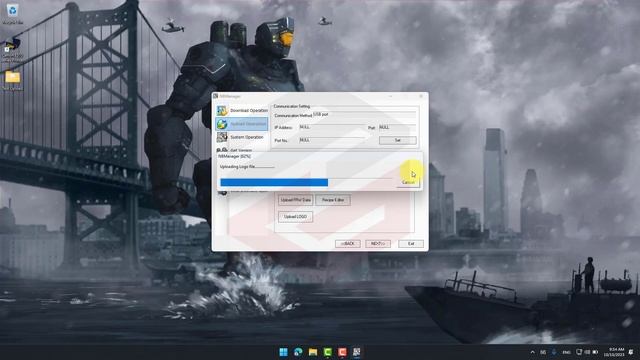Open System Operation from the sidebar
Viewport: 640px width, 360px height.
(242, 137)
